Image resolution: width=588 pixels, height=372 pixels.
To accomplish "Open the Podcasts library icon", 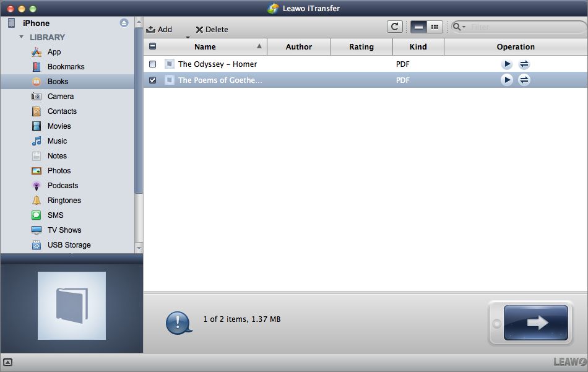I will [x=37, y=186].
